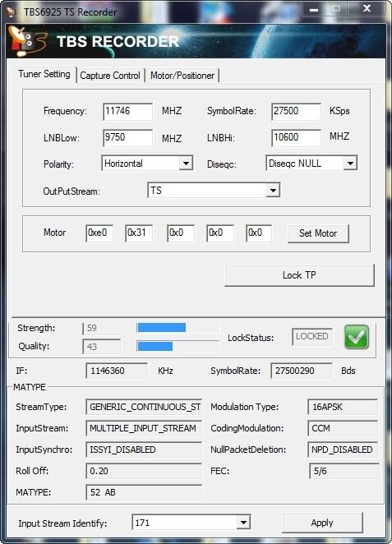
Task: Click the Frequency field showing 11746
Action: (x=127, y=112)
